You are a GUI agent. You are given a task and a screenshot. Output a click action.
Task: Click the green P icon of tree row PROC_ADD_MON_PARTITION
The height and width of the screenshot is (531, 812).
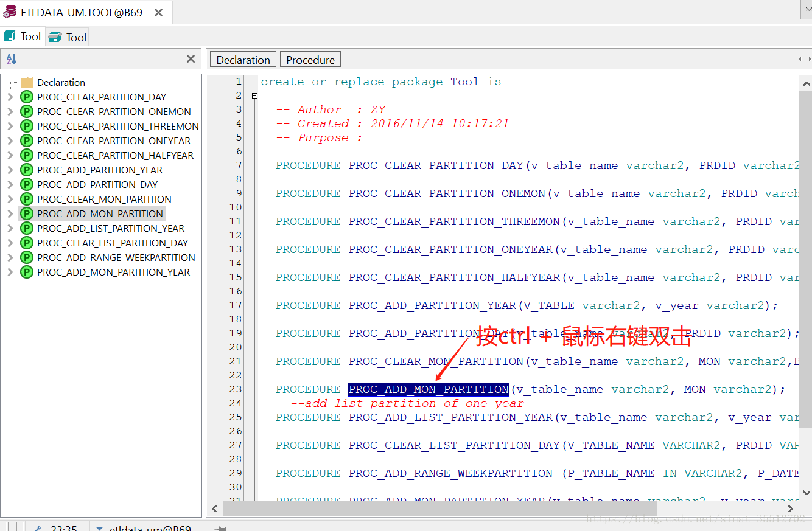[x=26, y=213]
